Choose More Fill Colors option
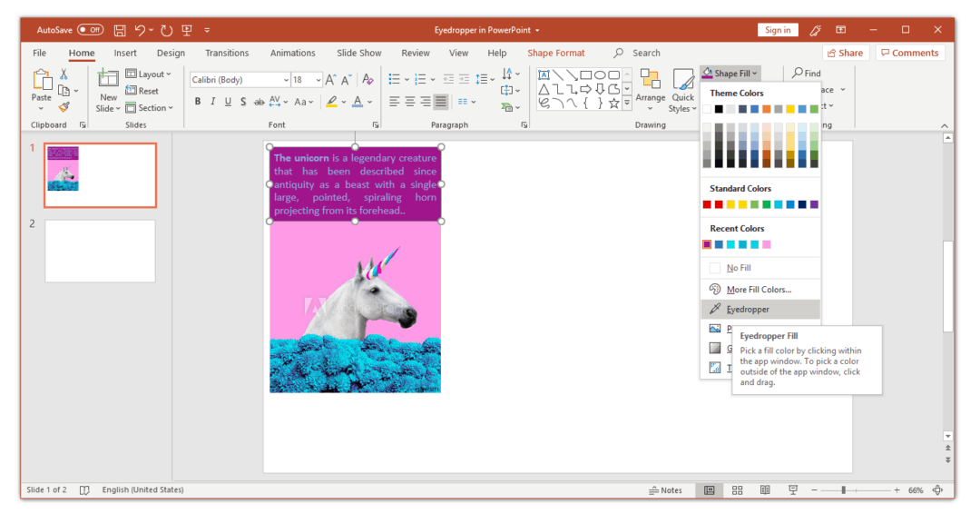 pyautogui.click(x=760, y=289)
